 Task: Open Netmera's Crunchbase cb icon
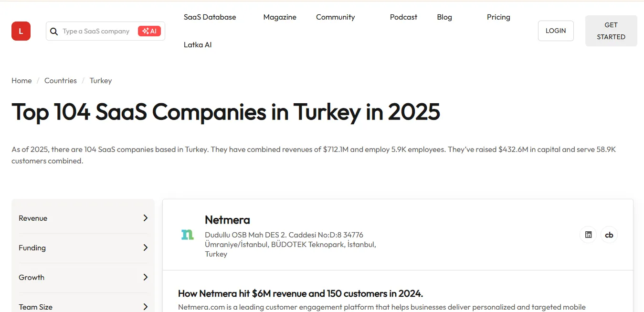(x=609, y=235)
